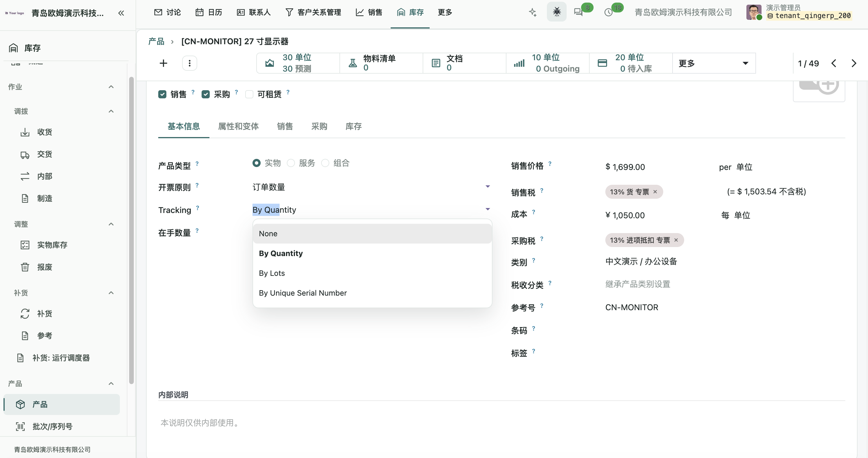Click the AI sparkle icon in top bar
This screenshot has width=868, height=458.
[x=532, y=13]
